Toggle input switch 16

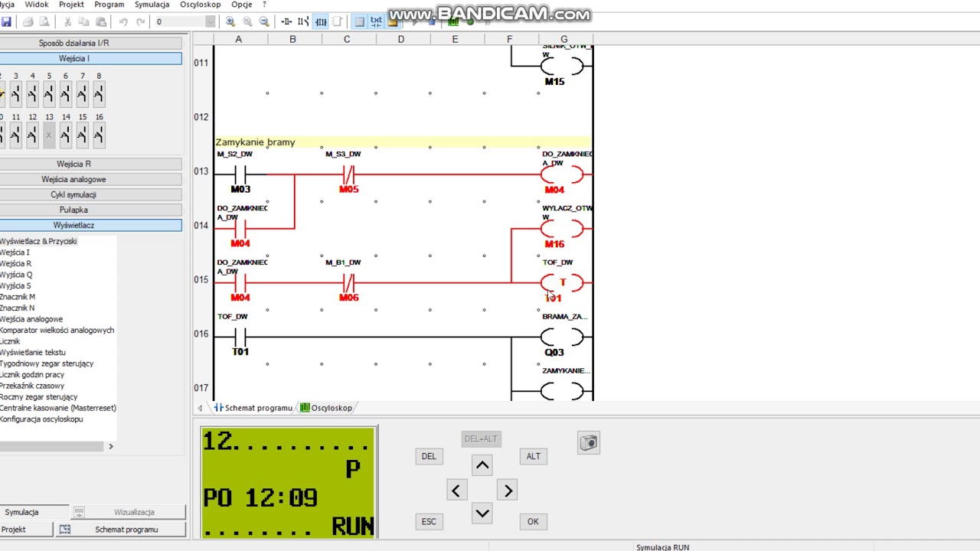(99, 135)
